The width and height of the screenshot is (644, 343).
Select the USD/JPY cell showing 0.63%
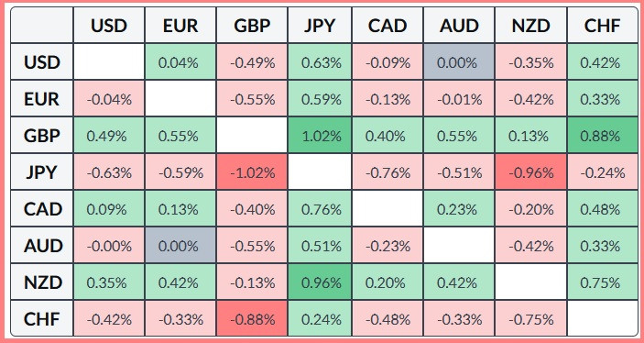pos(320,62)
